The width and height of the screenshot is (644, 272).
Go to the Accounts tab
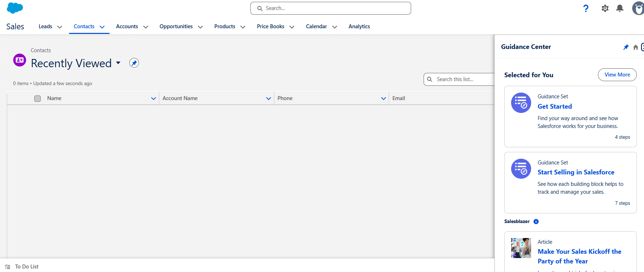pos(127,26)
